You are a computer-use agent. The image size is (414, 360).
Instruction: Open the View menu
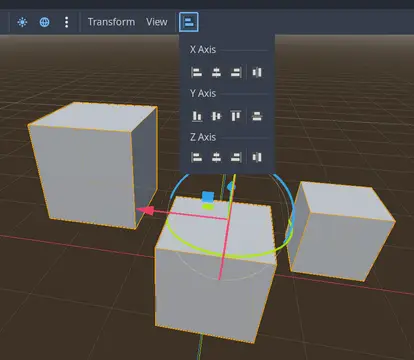pos(157,22)
